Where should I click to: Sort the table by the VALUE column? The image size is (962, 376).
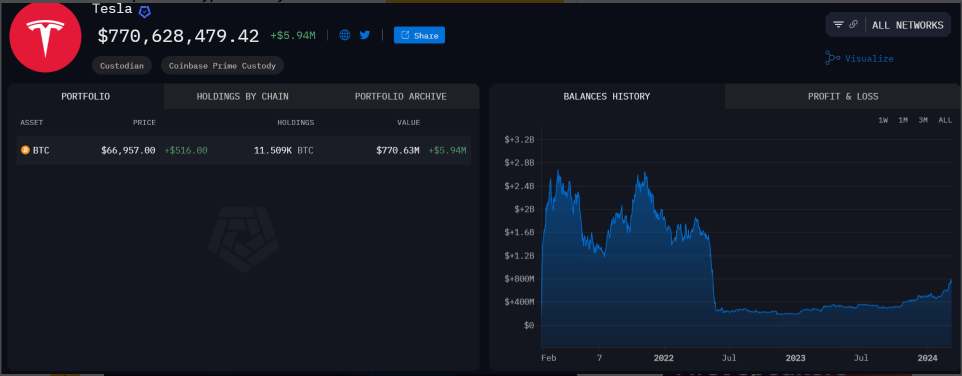tap(408, 123)
